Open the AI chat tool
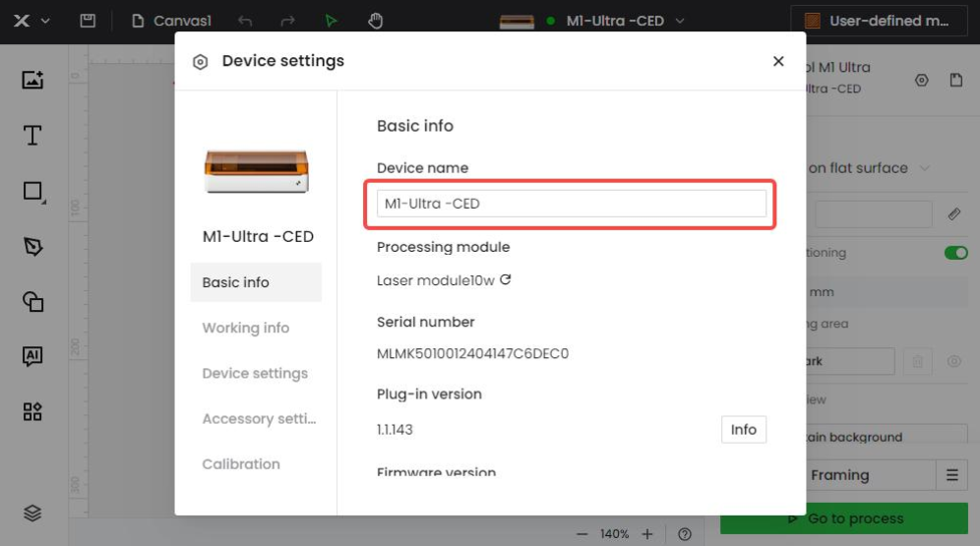Screen dimensions: 980x546 click(x=32, y=357)
